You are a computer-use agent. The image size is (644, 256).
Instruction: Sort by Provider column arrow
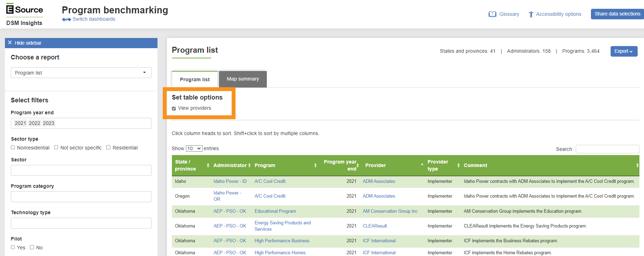tap(422, 165)
